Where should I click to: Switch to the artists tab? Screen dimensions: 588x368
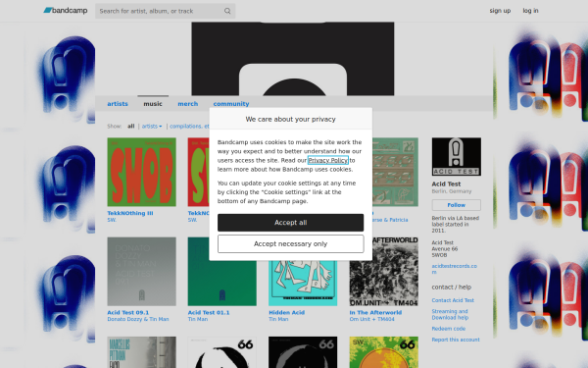pyautogui.click(x=118, y=104)
